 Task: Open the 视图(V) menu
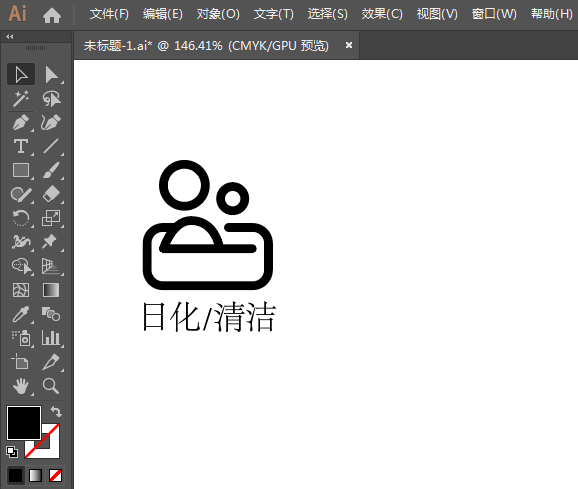click(437, 14)
